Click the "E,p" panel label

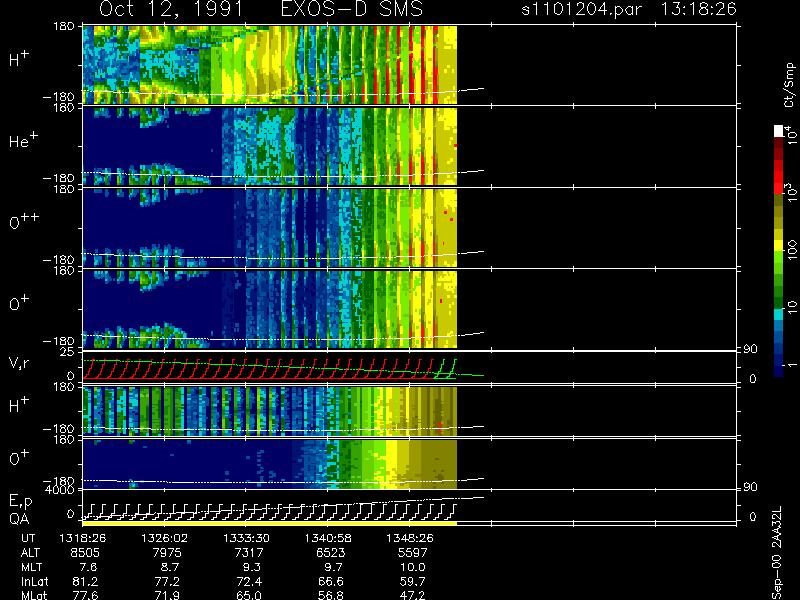point(20,502)
